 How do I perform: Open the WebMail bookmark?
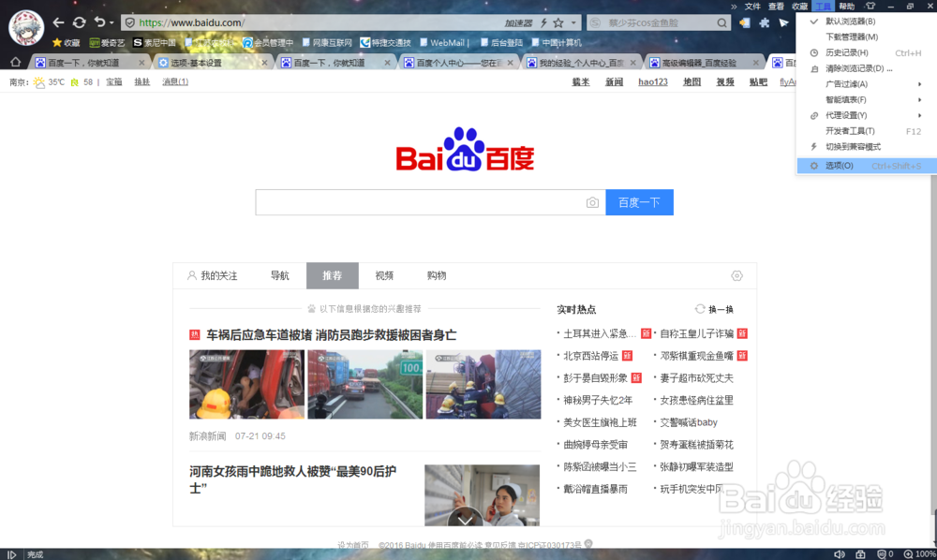click(442, 43)
